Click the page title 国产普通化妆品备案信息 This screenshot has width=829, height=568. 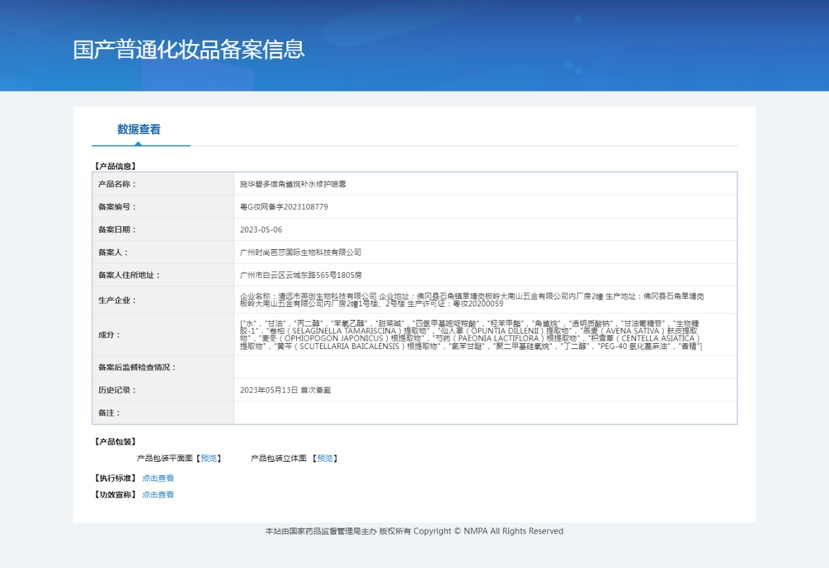click(x=189, y=49)
